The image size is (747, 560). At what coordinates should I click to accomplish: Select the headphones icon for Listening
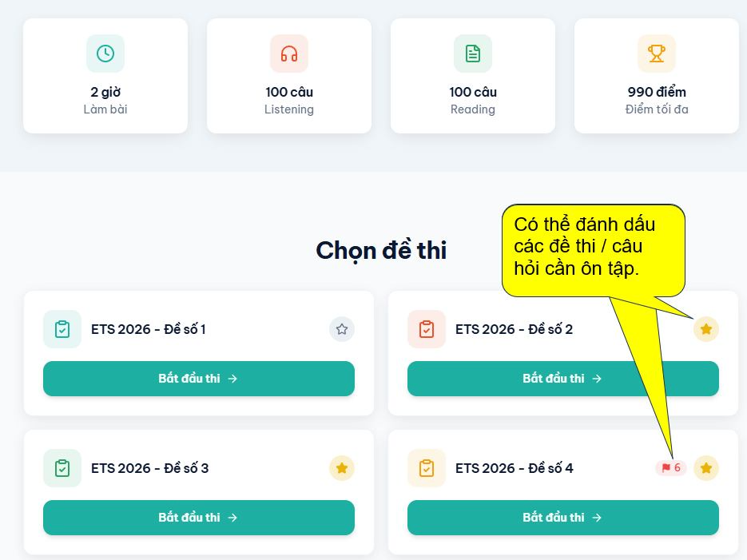[x=289, y=53]
